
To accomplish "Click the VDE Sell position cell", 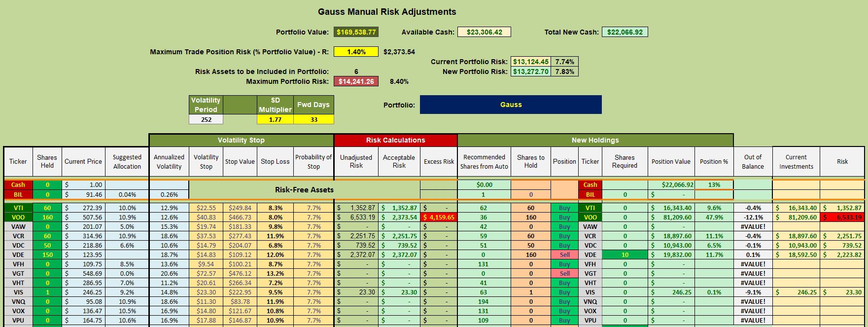I will click(x=564, y=254).
